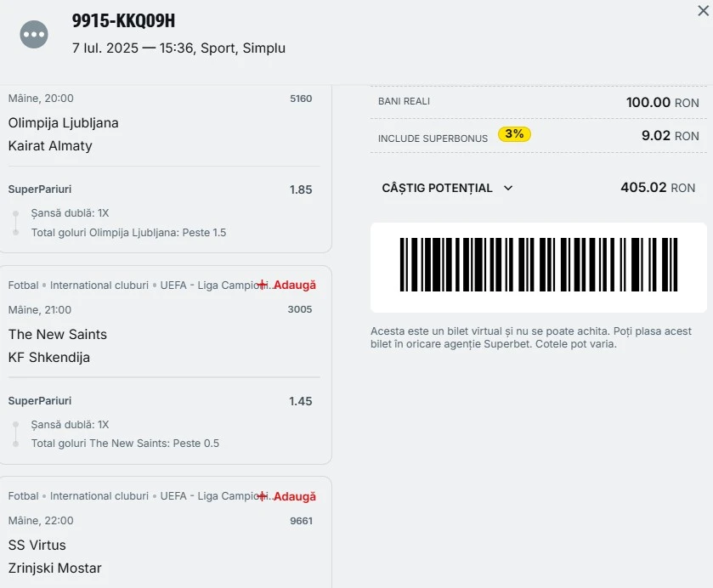Click Zrinjski Mostar team name
Viewport: 713px width, 588px height.
(54, 568)
